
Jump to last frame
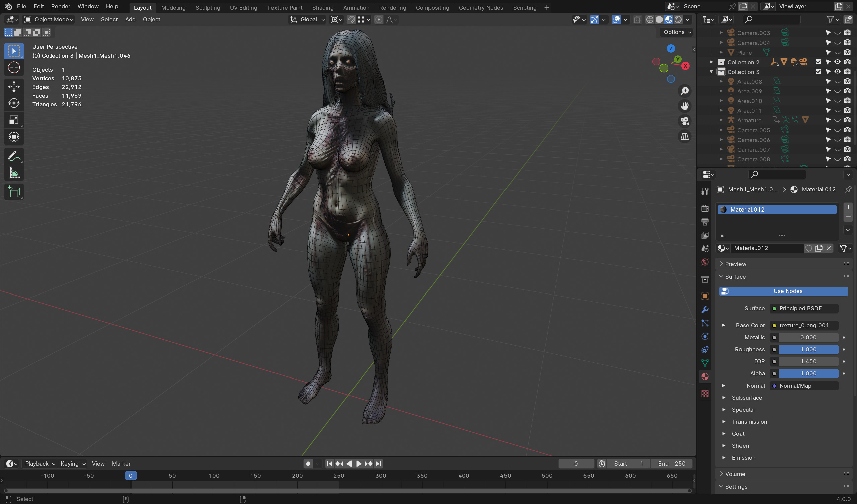379,464
